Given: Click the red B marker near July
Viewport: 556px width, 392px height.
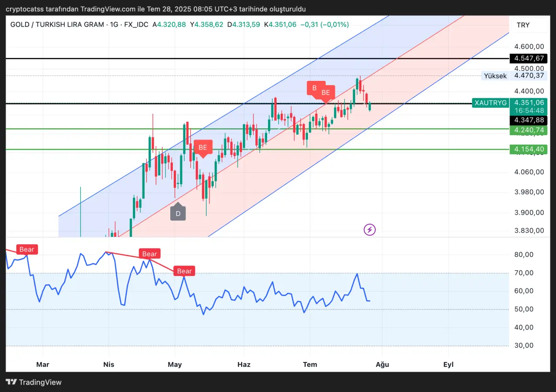Looking at the screenshot, I should (314, 88).
